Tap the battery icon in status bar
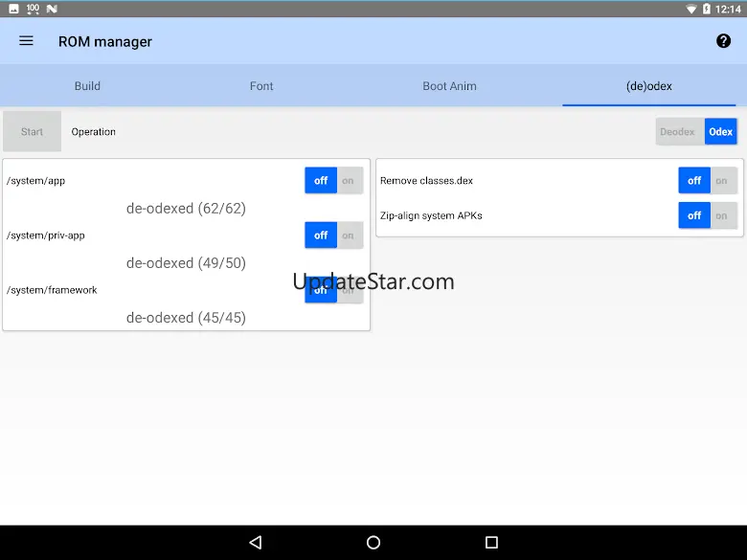This screenshot has width=747, height=560. (707, 9)
